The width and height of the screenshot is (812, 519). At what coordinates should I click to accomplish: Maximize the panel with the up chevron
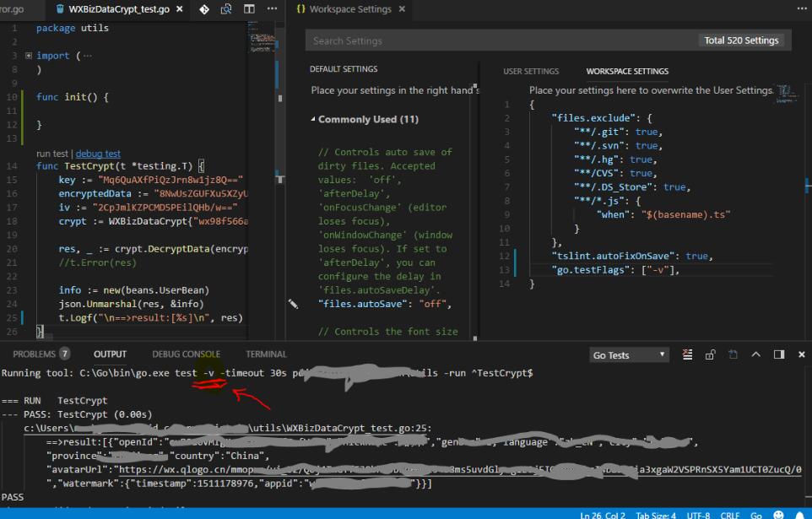755,354
